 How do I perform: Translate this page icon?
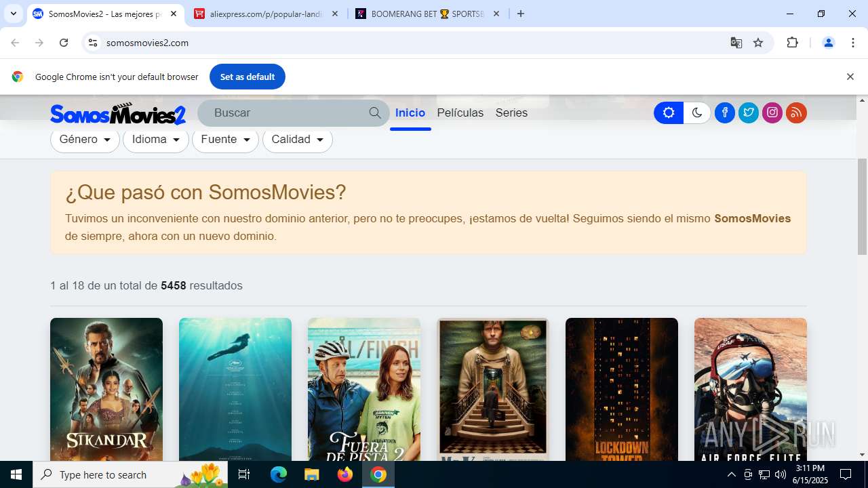tap(736, 43)
